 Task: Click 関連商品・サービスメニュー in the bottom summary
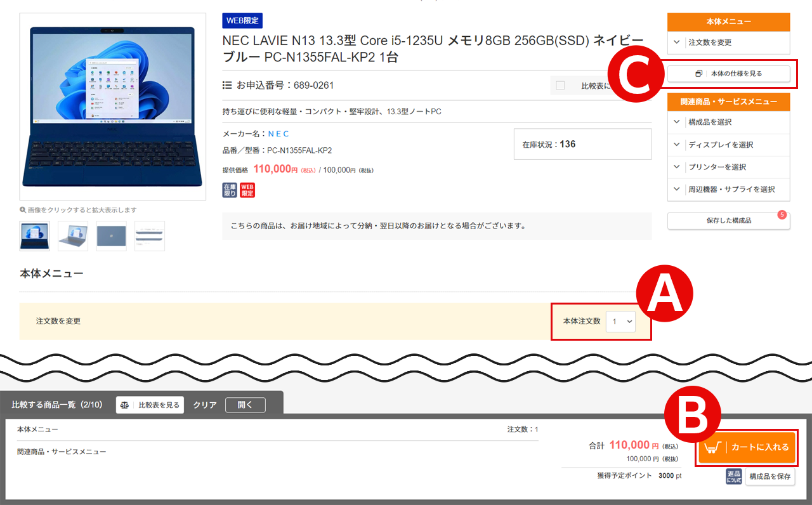coord(62,452)
